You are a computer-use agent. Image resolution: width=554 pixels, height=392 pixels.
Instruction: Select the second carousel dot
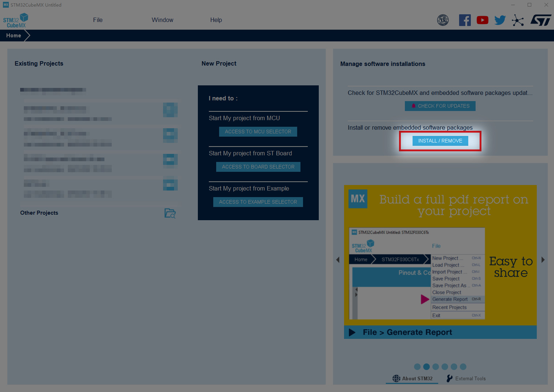pyautogui.click(x=426, y=367)
